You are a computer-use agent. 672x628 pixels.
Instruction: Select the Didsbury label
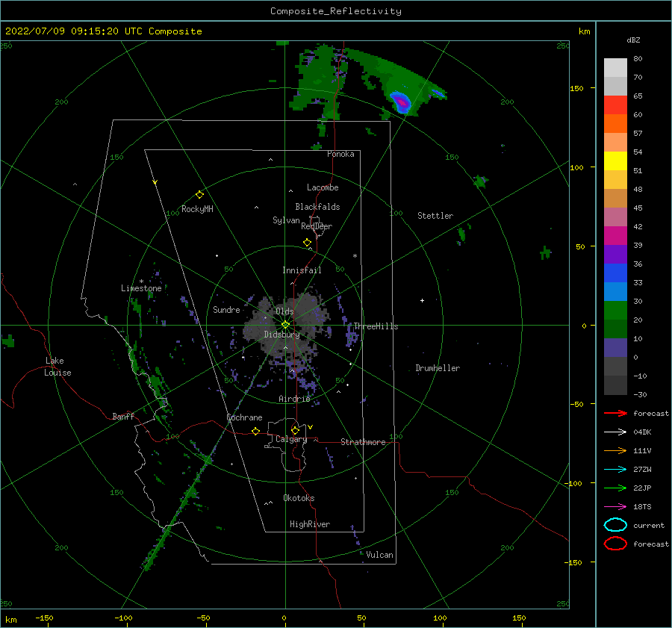tap(281, 335)
